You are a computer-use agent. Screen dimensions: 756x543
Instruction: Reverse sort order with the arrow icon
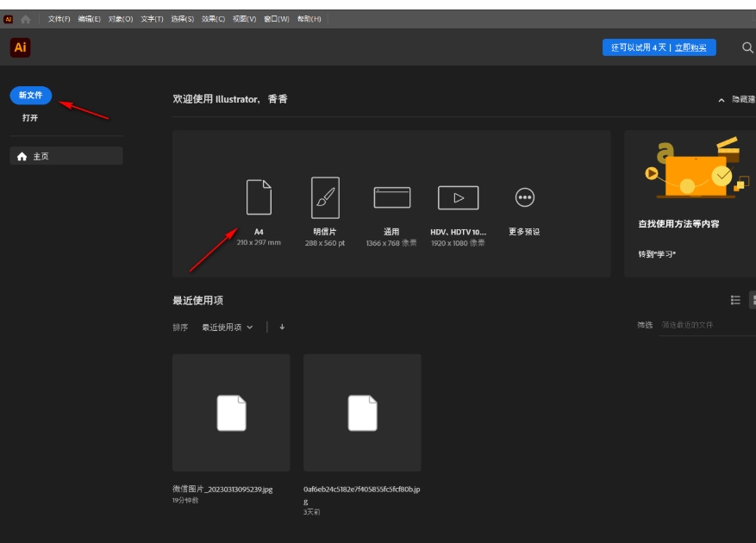tap(282, 327)
